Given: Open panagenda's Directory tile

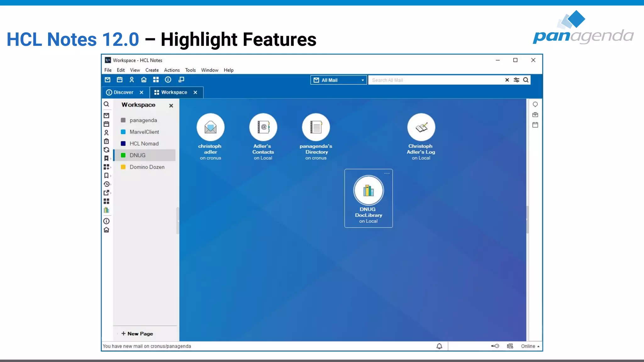Looking at the screenshot, I should coord(316,137).
